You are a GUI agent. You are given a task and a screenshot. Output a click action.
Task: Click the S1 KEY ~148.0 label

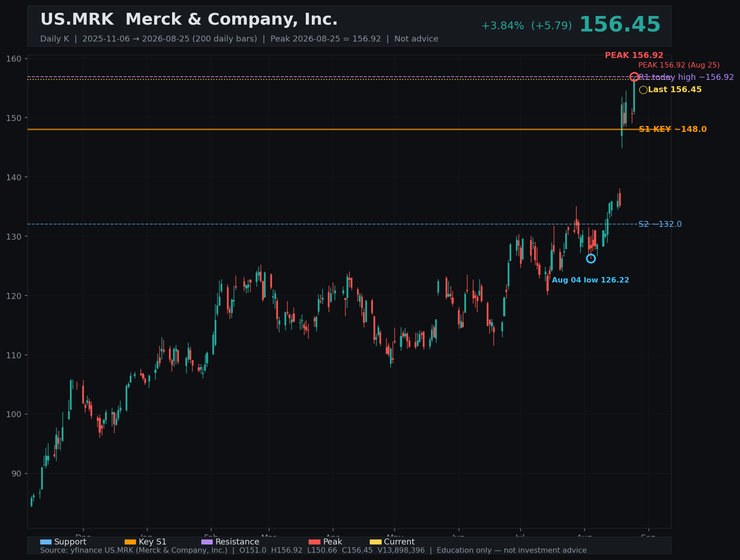tap(672, 129)
